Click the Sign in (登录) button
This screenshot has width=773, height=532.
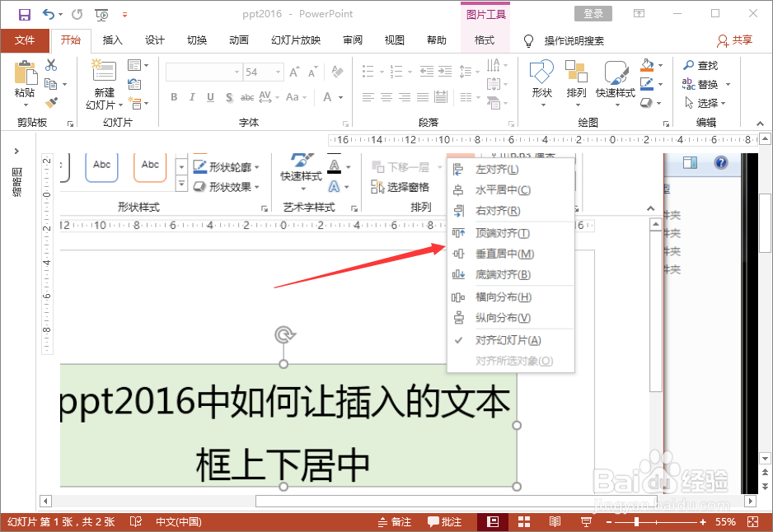[593, 14]
